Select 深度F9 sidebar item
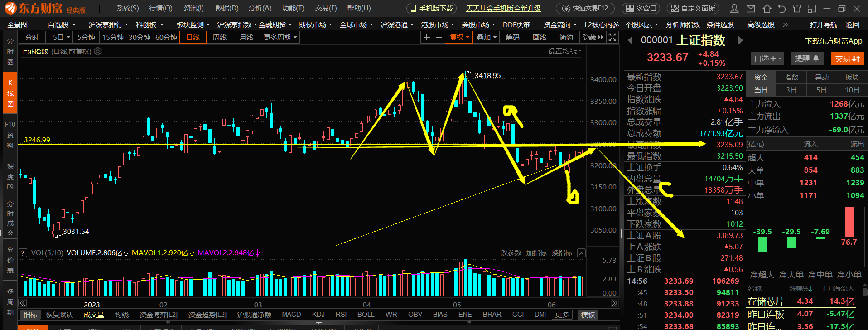The height and width of the screenshot is (330, 868). (x=10, y=176)
